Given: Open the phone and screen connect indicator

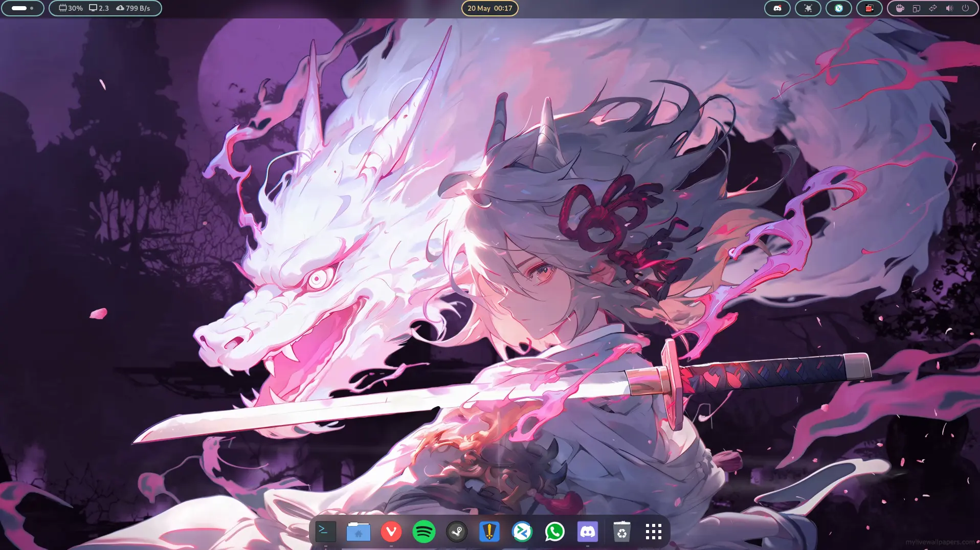Looking at the screenshot, I should click(917, 8).
